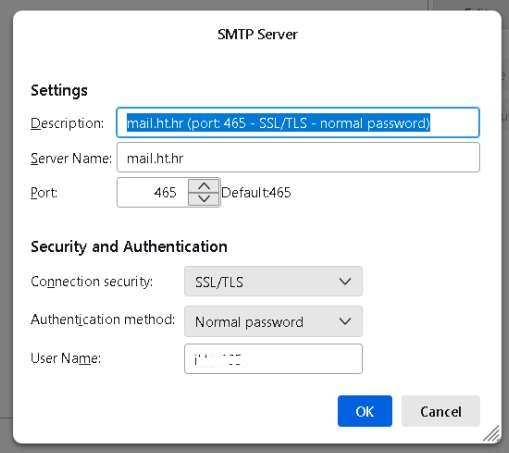Click the "Security and Authentication" heading

[x=129, y=247]
